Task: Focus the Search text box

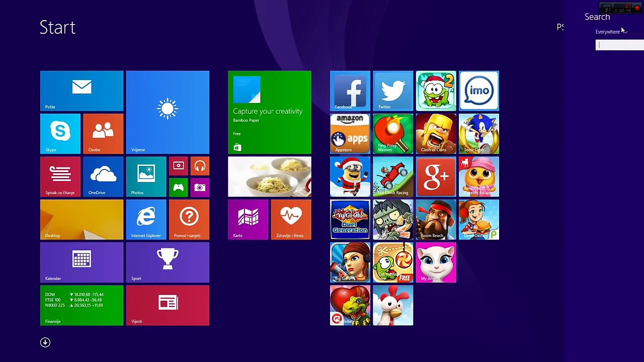Action: click(x=620, y=45)
